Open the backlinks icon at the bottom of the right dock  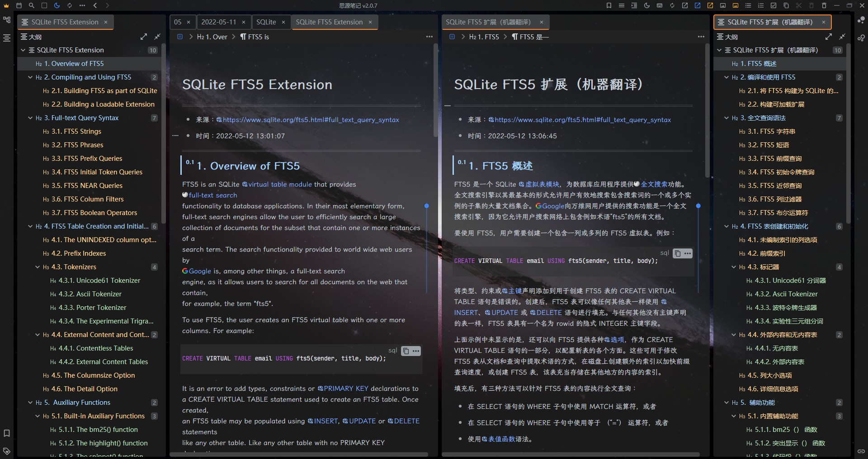861,451
